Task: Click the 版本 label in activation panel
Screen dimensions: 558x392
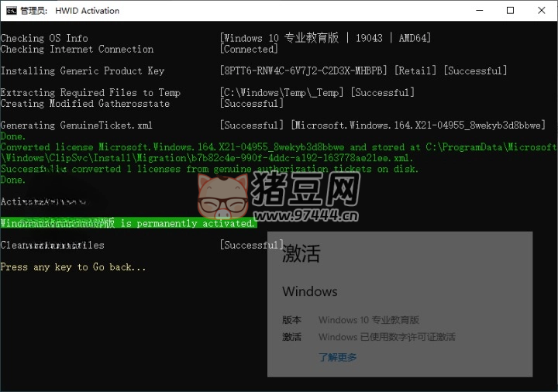Action: click(291, 320)
